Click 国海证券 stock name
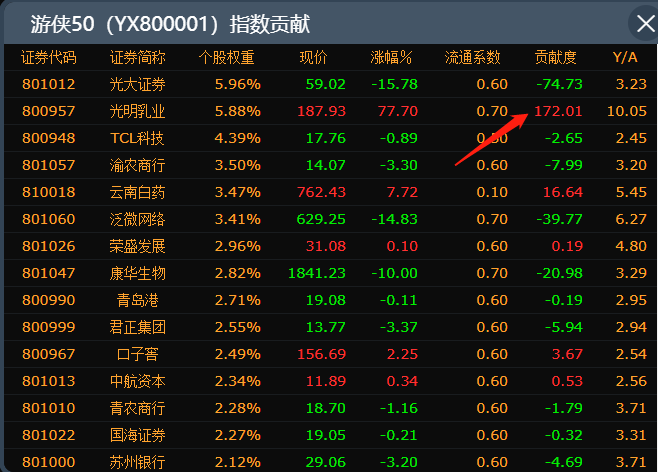This screenshot has width=658, height=472. [138, 435]
